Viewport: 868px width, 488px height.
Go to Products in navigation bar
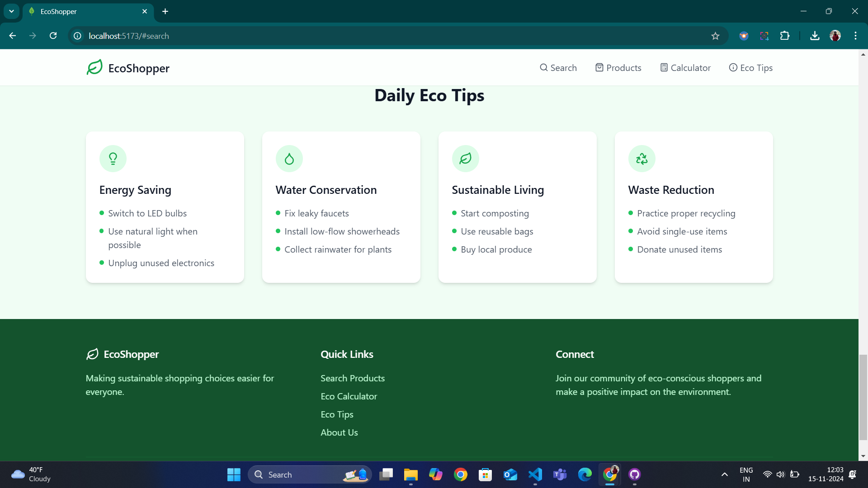618,68
